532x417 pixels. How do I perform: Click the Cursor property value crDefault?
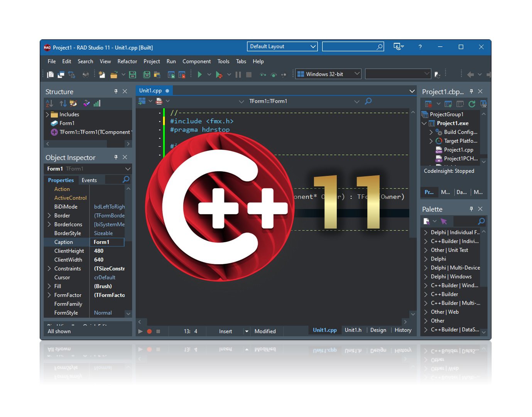point(105,278)
